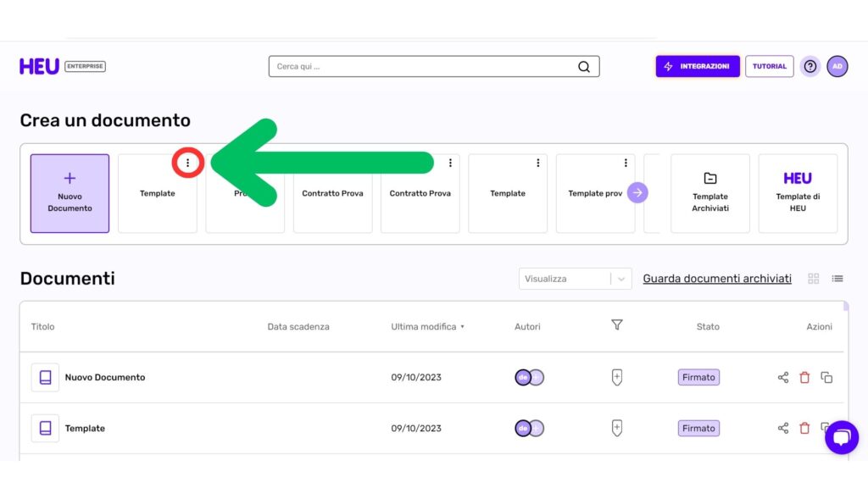Sort by Data scadenza column
The height and width of the screenshot is (488, 868).
pos(298,326)
